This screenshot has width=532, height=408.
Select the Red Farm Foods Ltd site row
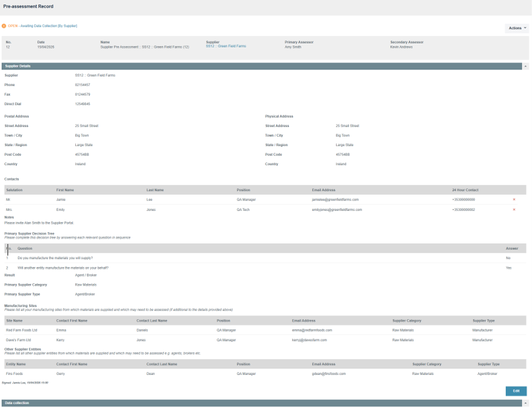pyautogui.click(x=265, y=330)
